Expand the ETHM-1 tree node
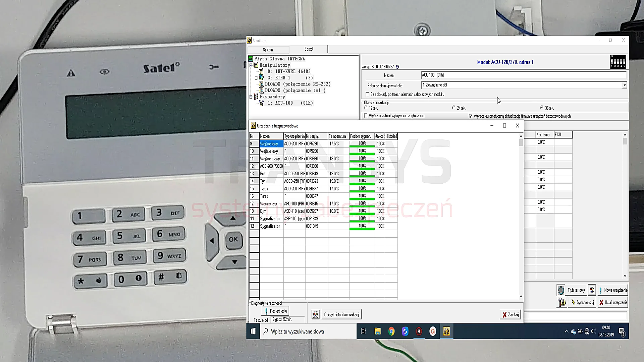The width and height of the screenshot is (644, 362). coord(256,78)
